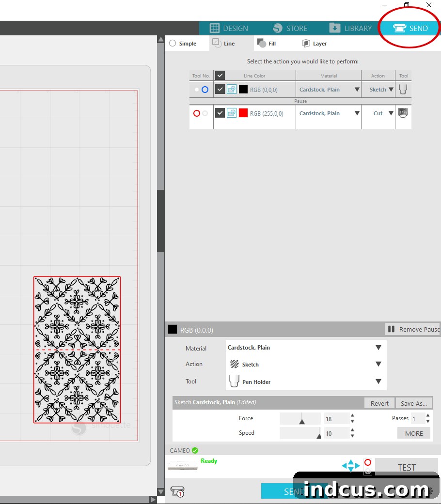Click black swatch in RGB (0,0,0) settings header
441x504 pixels.
tap(173, 330)
